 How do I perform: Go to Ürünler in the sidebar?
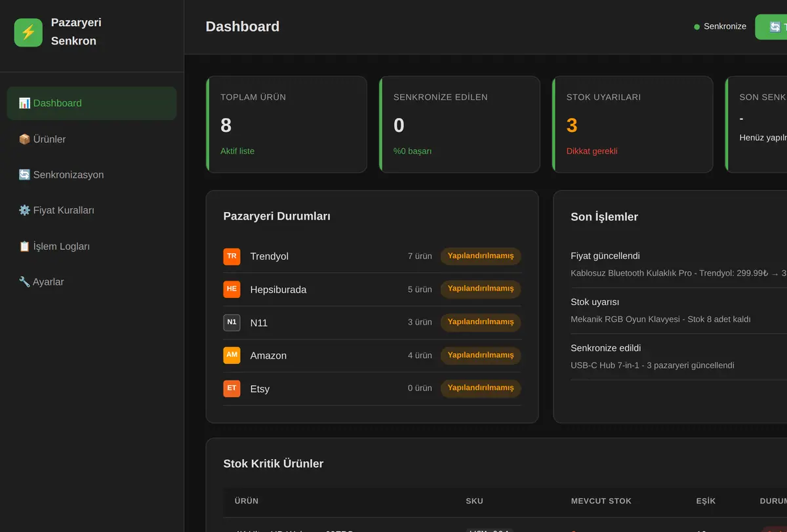92,139
